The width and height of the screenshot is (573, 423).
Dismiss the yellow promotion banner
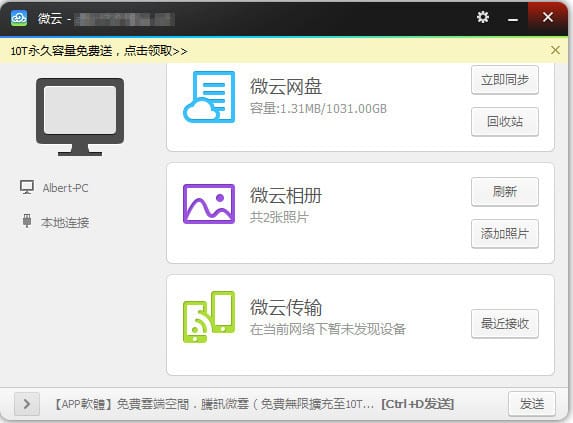[555, 50]
